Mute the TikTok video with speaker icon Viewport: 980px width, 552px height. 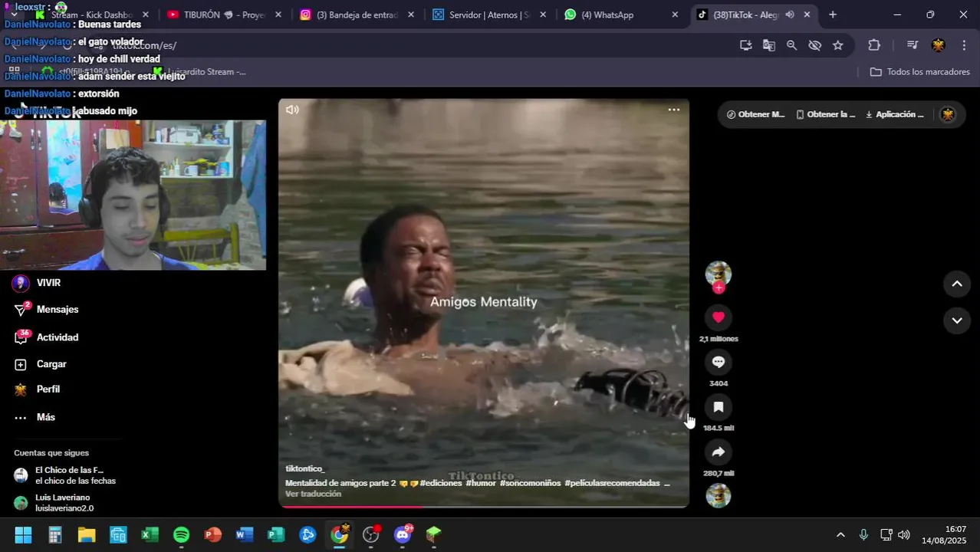292,110
